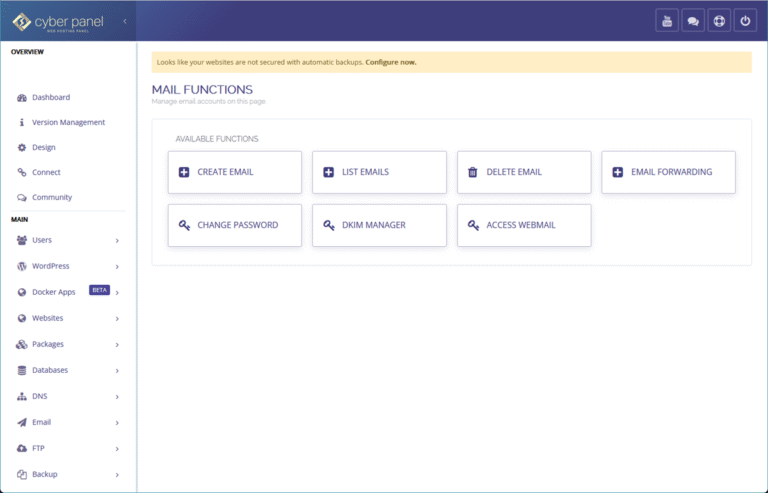Click the trash icon on Delete Email

click(x=472, y=172)
